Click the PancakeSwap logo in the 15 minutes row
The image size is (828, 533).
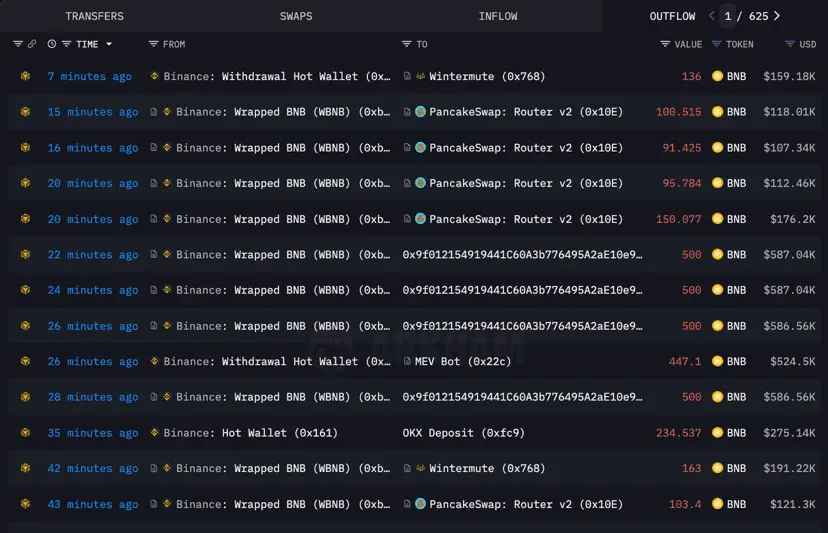(x=420, y=112)
